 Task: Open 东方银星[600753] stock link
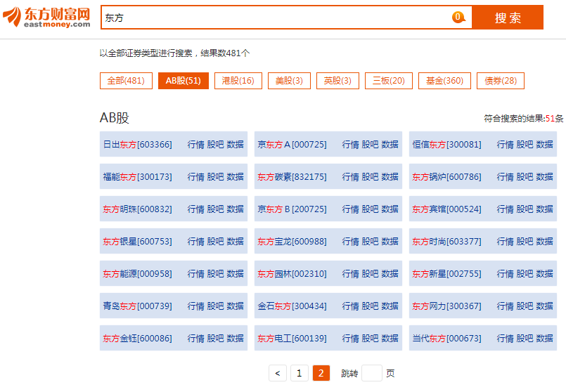pyautogui.click(x=138, y=241)
